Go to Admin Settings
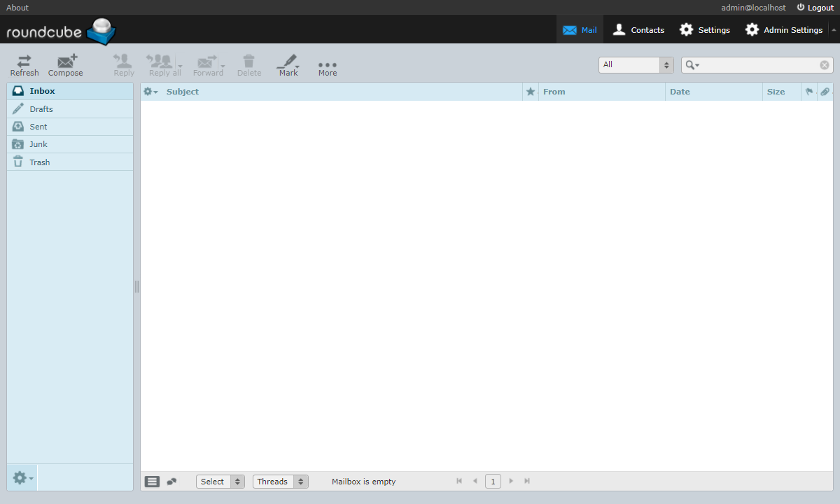The image size is (840, 504). coord(784,29)
